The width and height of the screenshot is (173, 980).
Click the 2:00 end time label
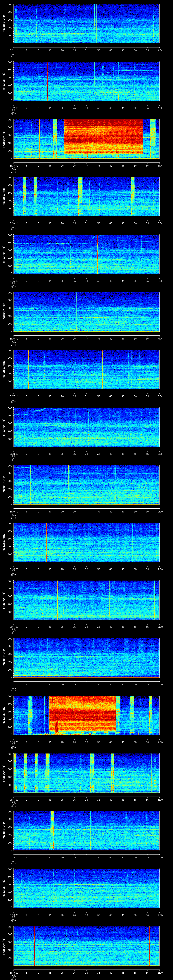(160, 50)
